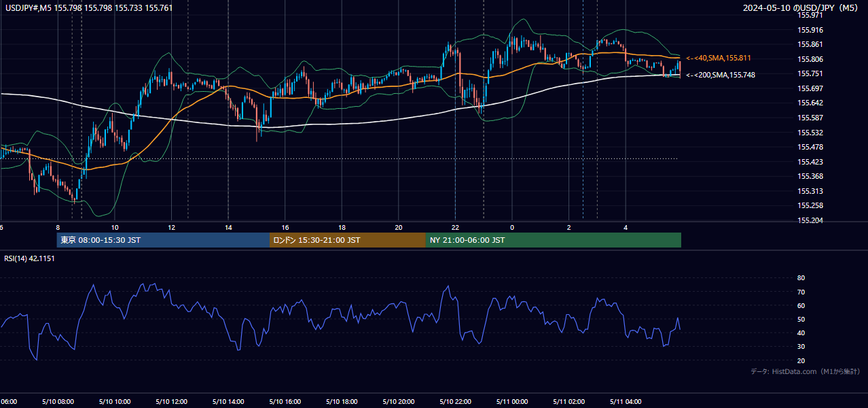
Task: Click price axis label 155.587
Action: click(x=810, y=118)
